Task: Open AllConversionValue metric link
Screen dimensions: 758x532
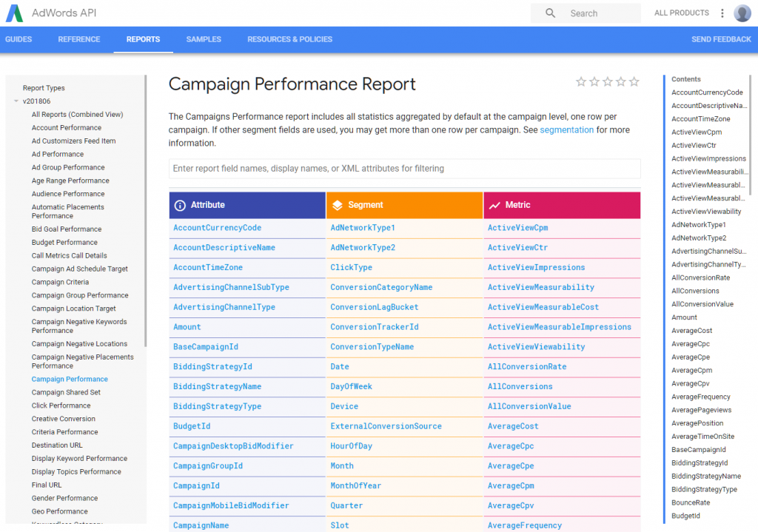Action: point(529,406)
